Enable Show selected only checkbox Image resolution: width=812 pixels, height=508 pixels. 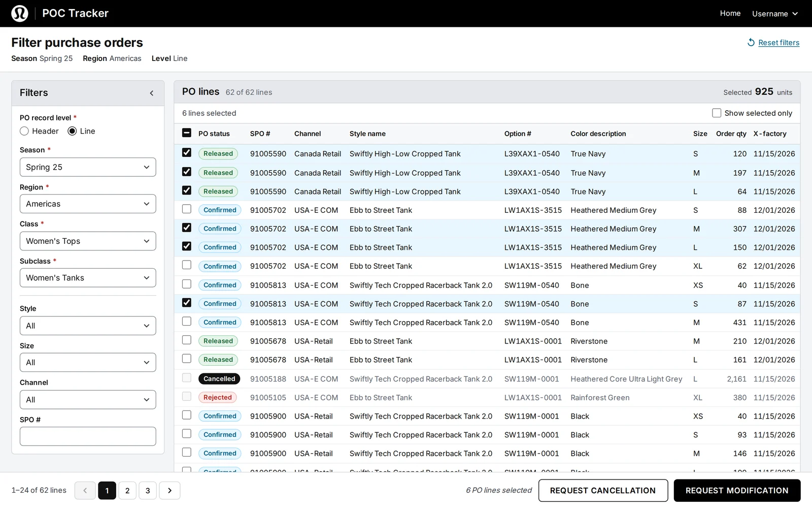717,113
